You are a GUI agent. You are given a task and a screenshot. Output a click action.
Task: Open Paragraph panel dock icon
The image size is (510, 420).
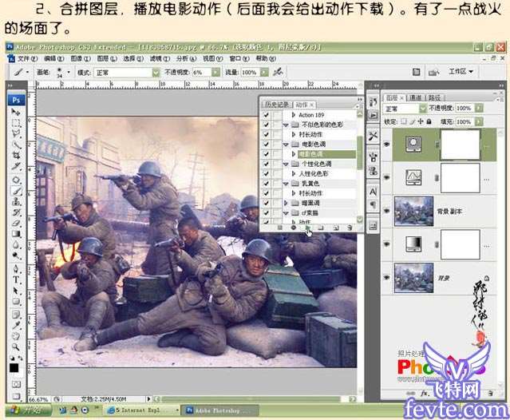coord(373,204)
